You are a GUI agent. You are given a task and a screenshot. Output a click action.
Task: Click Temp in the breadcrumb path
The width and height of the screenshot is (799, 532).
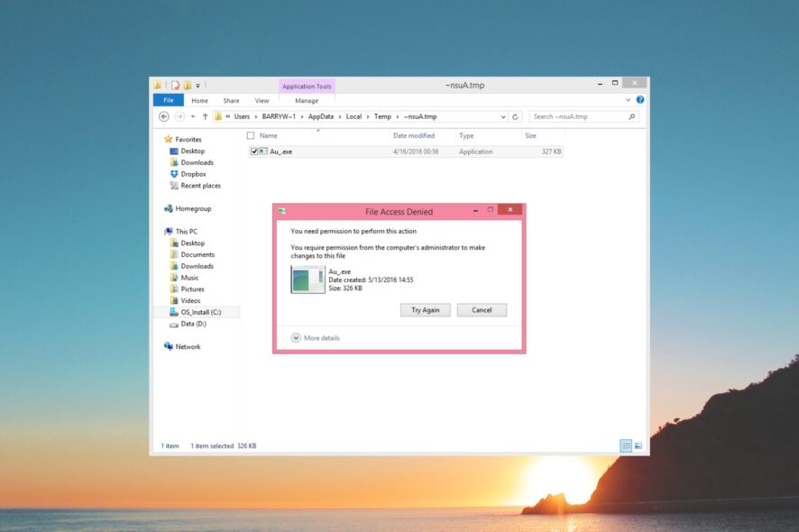(x=382, y=116)
